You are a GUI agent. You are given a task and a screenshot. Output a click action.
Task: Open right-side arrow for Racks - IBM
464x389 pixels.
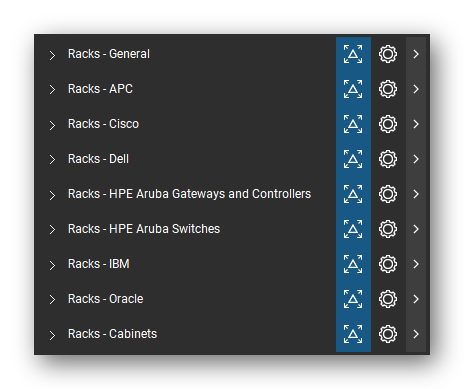[x=416, y=264]
